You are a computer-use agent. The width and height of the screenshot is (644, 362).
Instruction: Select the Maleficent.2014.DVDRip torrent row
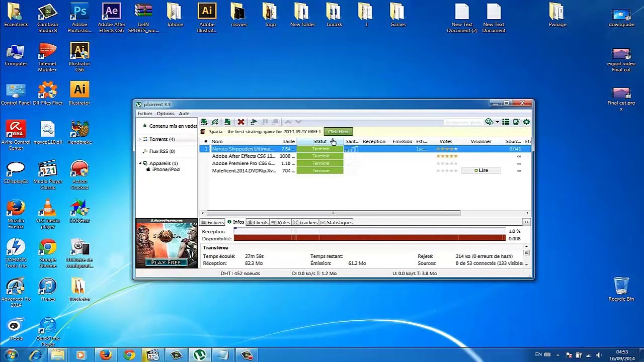[366, 170]
